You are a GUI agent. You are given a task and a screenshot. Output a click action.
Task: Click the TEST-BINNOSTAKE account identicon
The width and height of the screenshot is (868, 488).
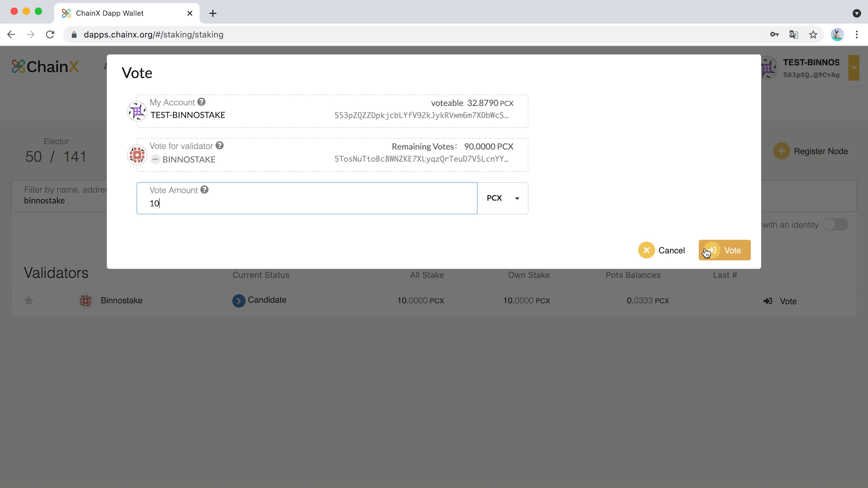pyautogui.click(x=137, y=111)
